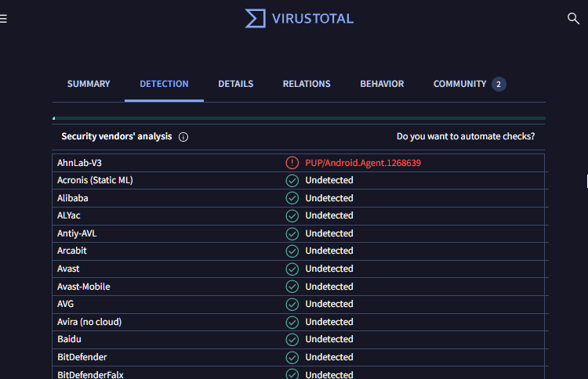This screenshot has height=379, width=588.
Task: Select the Detection tab
Action: tap(164, 84)
